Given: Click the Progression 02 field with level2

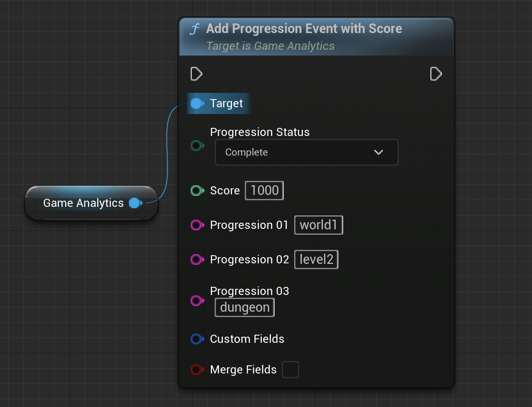Looking at the screenshot, I should coord(316,260).
